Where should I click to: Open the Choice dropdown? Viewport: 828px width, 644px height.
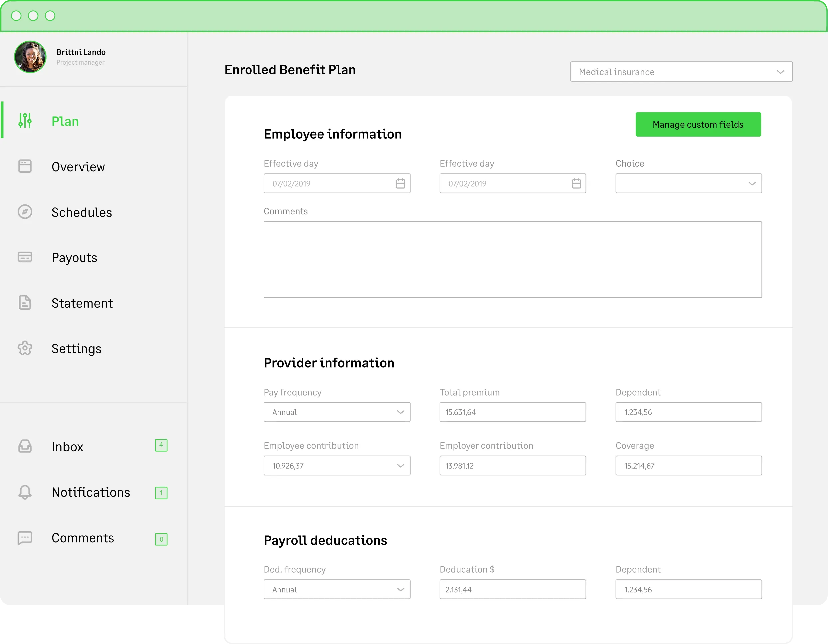pyautogui.click(x=689, y=184)
